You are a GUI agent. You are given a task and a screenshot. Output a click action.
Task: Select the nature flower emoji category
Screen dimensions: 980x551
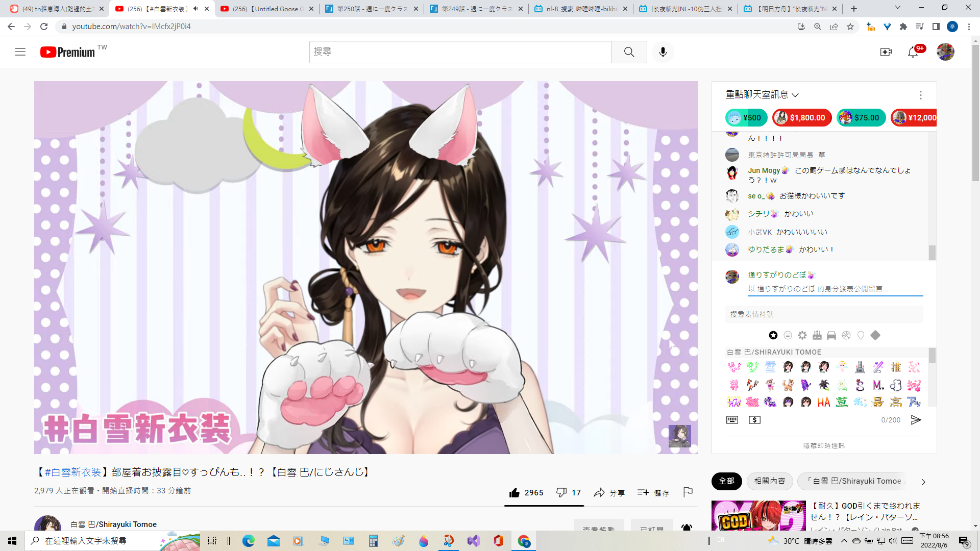(x=802, y=335)
